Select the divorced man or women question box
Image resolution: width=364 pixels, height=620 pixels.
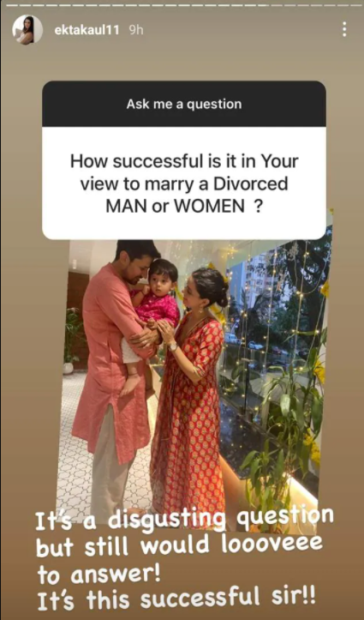click(x=184, y=183)
